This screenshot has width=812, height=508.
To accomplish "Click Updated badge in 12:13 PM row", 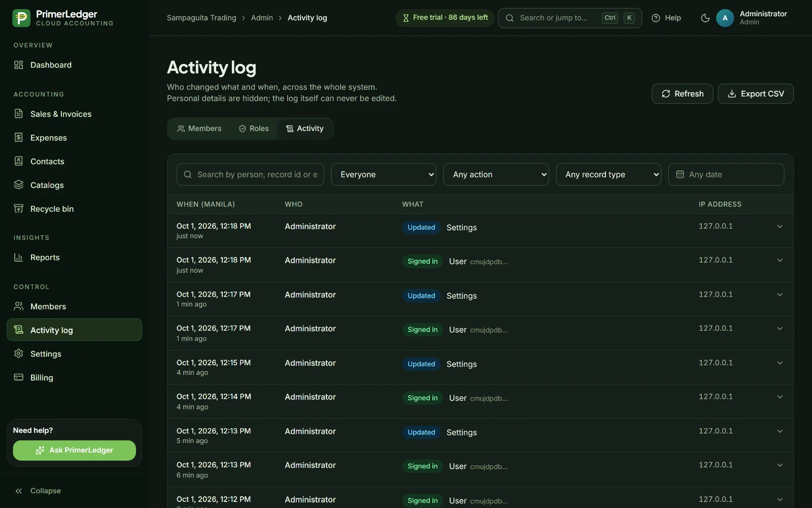I will coord(421,432).
